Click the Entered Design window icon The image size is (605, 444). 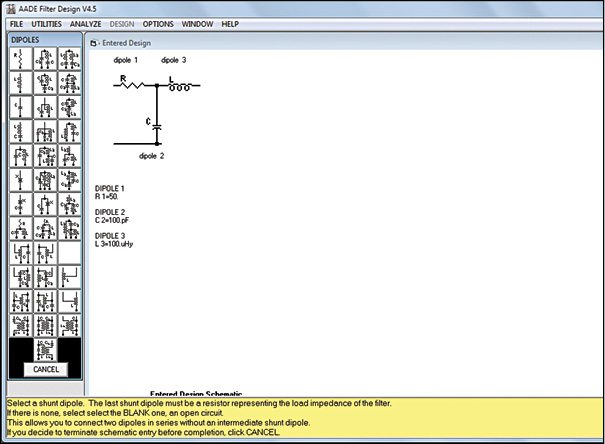pos(92,44)
